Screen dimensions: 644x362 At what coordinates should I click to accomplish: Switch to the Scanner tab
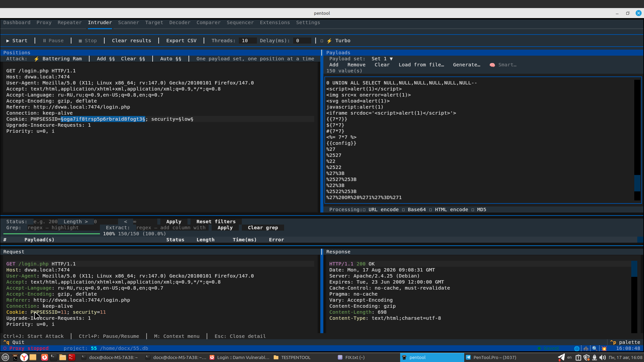(128, 22)
